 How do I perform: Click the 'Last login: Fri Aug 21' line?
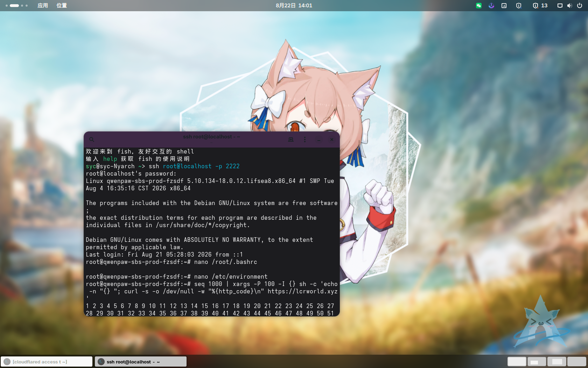[x=164, y=254]
